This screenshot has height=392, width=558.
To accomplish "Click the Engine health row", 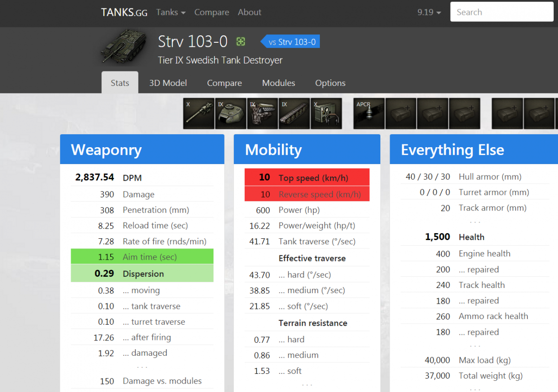I will [475, 254].
